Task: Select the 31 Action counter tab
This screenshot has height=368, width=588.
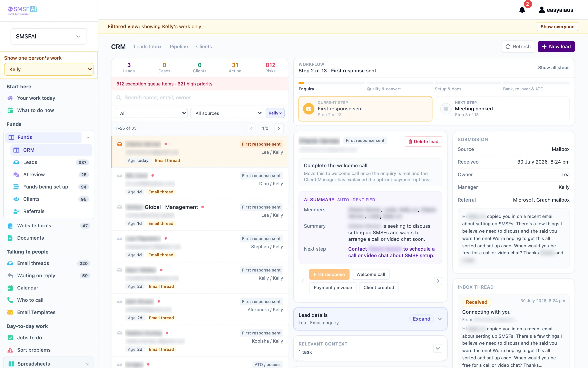Action: [x=235, y=67]
